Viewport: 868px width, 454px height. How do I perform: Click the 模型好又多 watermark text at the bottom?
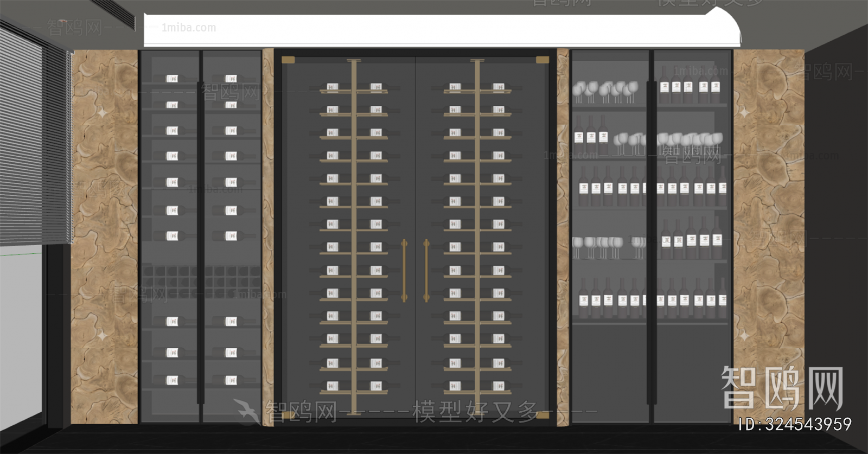[x=476, y=412]
